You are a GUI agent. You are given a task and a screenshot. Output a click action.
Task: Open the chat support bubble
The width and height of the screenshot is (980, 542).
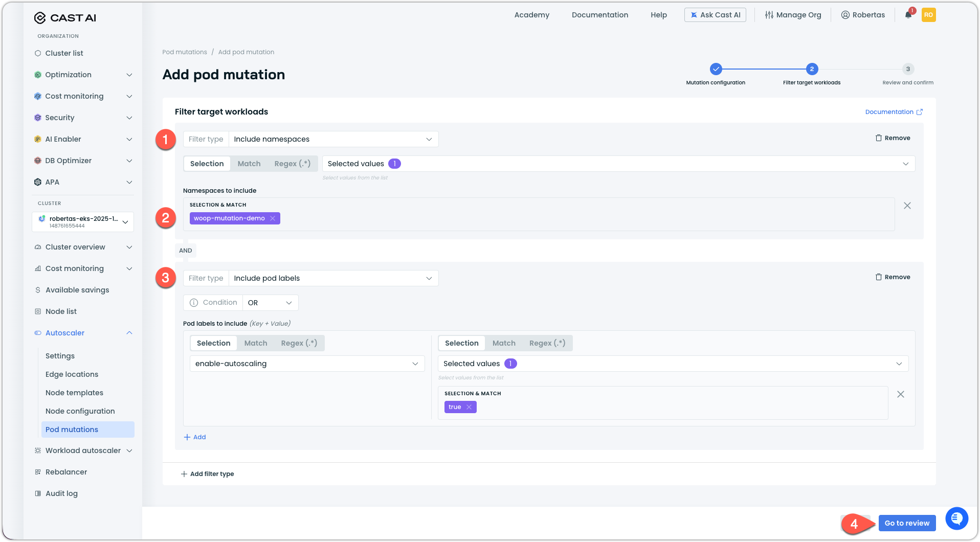click(956, 518)
